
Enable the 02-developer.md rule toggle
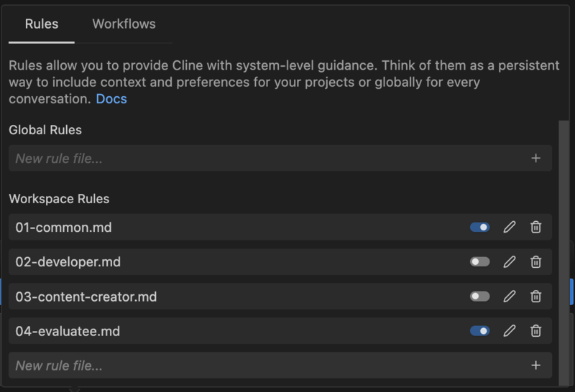tap(479, 262)
